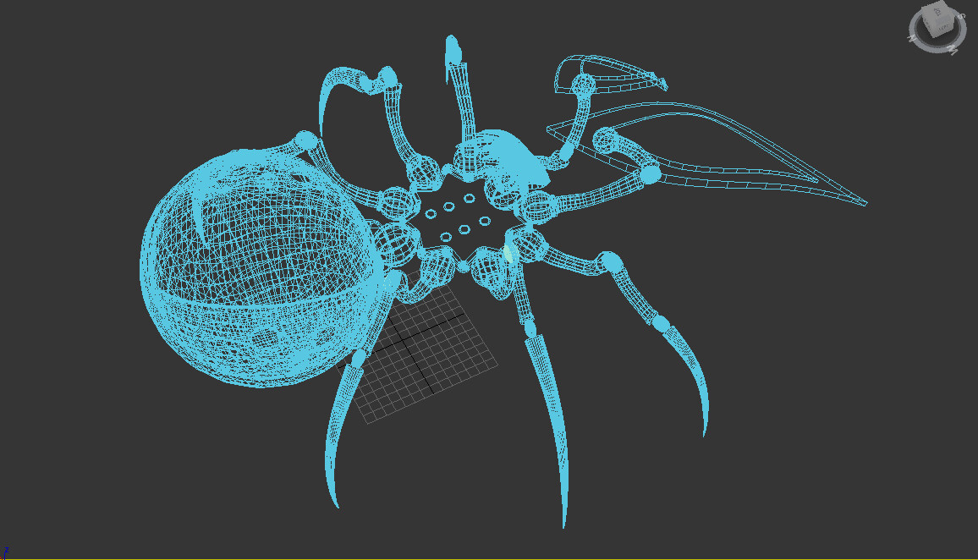Image resolution: width=978 pixels, height=560 pixels.
Task: Click the S marker on the ViewCube compass
Action: click(x=962, y=16)
